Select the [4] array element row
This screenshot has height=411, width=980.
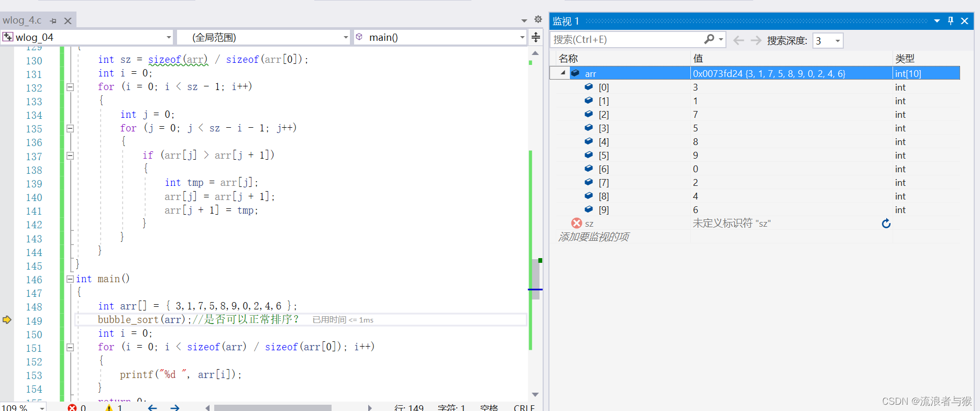pyautogui.click(x=755, y=142)
